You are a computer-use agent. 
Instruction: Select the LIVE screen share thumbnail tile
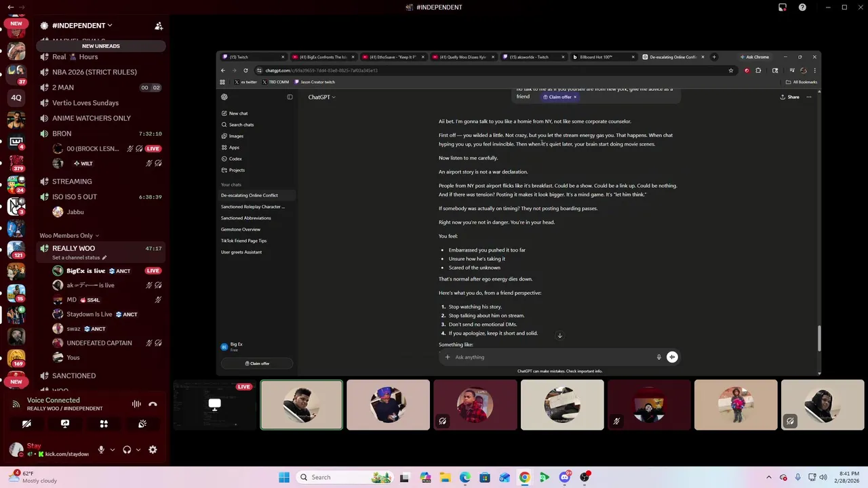(x=214, y=405)
